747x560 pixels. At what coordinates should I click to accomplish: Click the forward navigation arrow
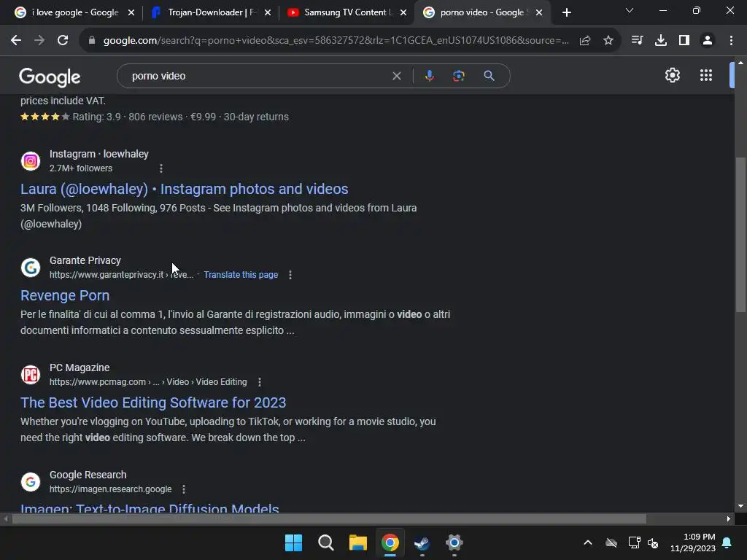click(39, 41)
